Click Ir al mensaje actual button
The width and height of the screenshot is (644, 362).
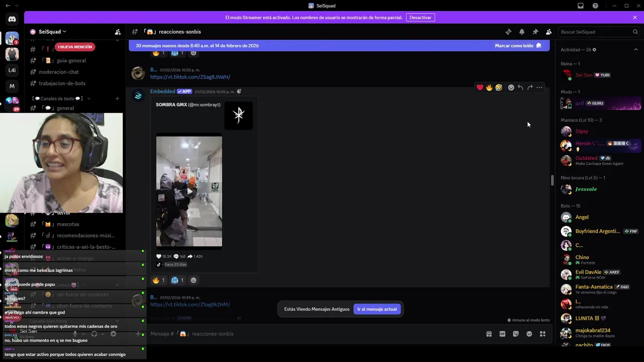click(x=377, y=309)
